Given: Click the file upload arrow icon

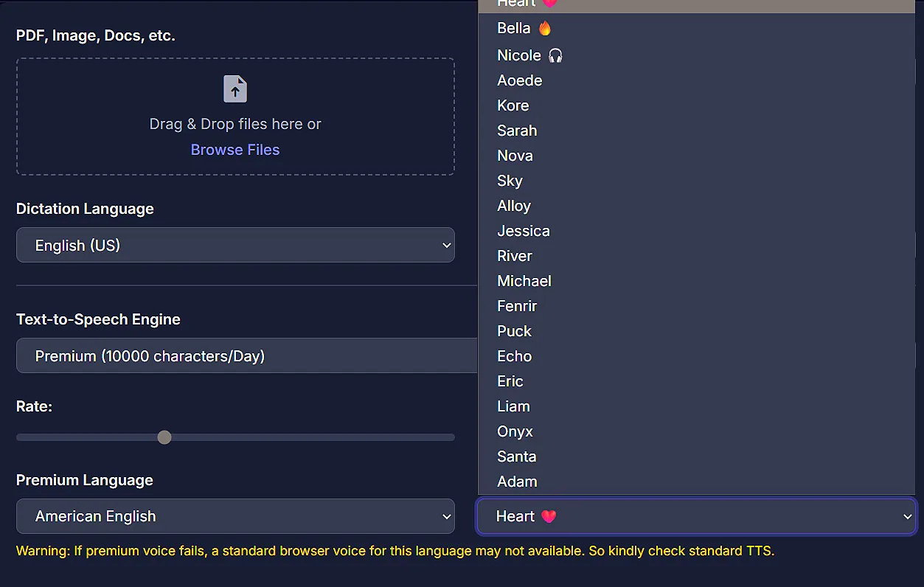Looking at the screenshot, I should (235, 88).
